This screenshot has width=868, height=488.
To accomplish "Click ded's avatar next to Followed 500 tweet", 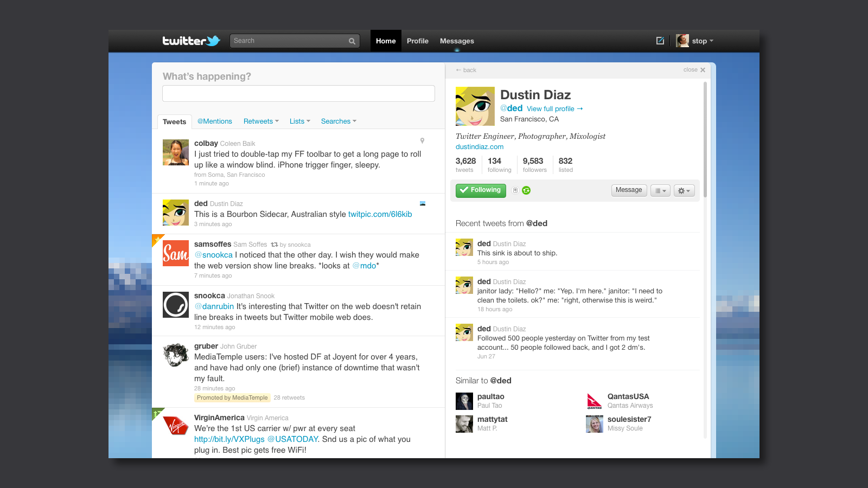I will [x=464, y=332].
